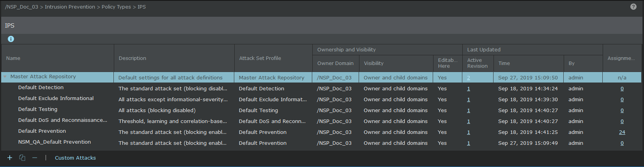The height and width of the screenshot is (167, 644).
Task: Add a new policy with plus icon
Action: pyautogui.click(x=10, y=158)
